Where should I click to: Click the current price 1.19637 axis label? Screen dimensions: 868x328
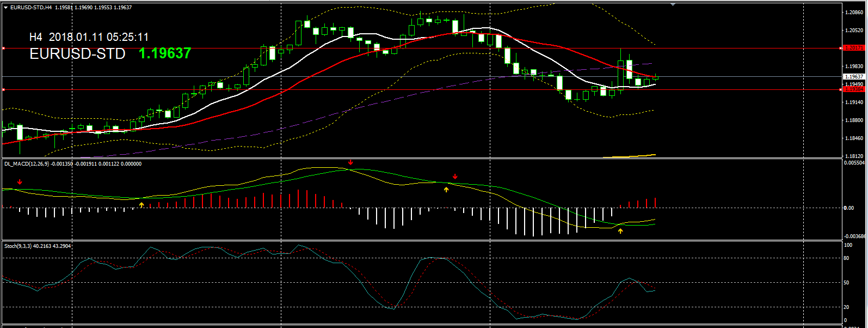[x=854, y=77]
